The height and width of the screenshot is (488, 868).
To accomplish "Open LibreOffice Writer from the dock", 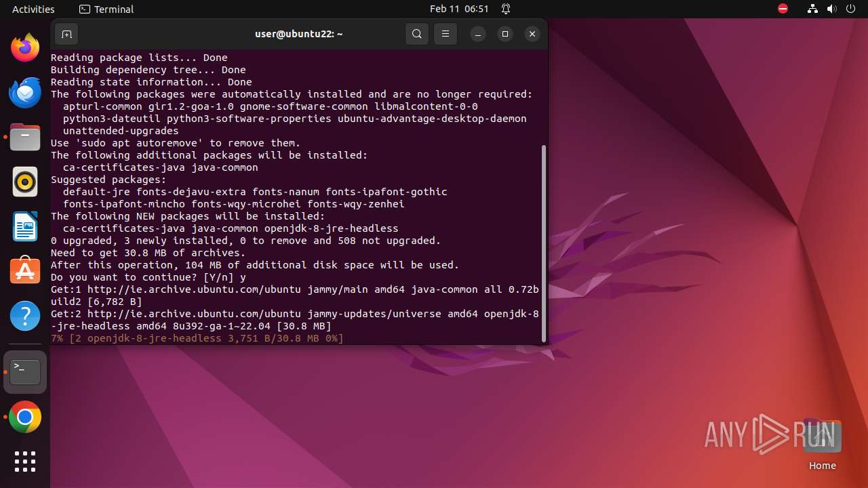I will coord(25,226).
